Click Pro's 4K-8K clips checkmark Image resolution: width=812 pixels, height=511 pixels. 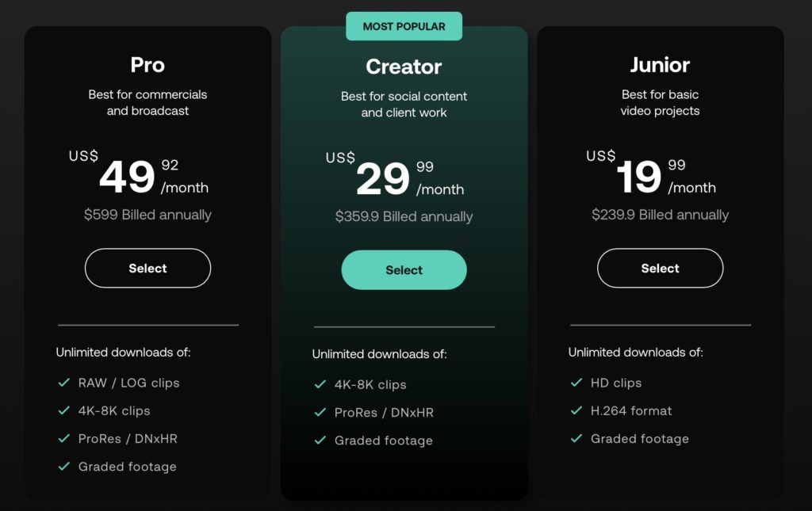click(64, 410)
